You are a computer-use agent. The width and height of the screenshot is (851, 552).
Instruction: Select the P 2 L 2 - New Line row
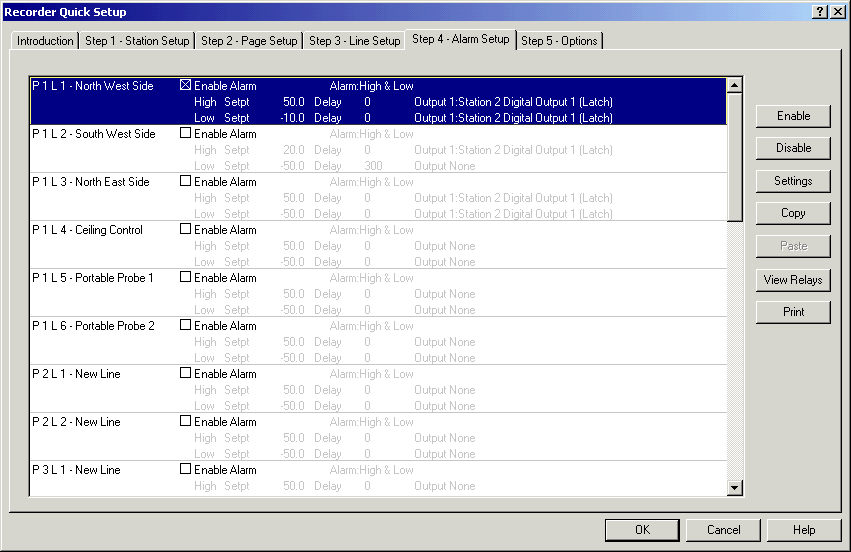pos(378,437)
